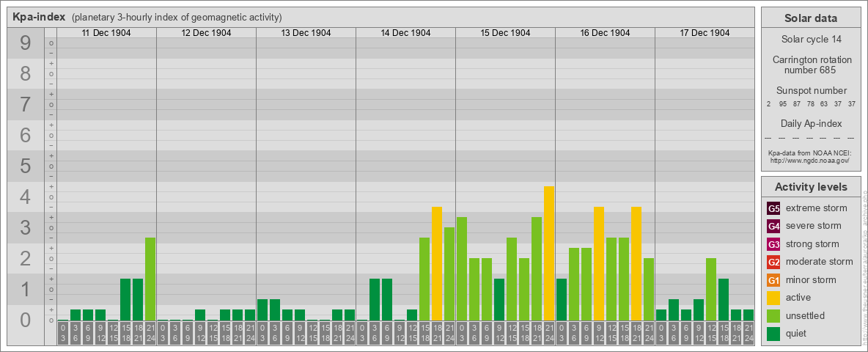Click the severe storm legend label
This screenshot has width=868, height=352.
tap(814, 226)
